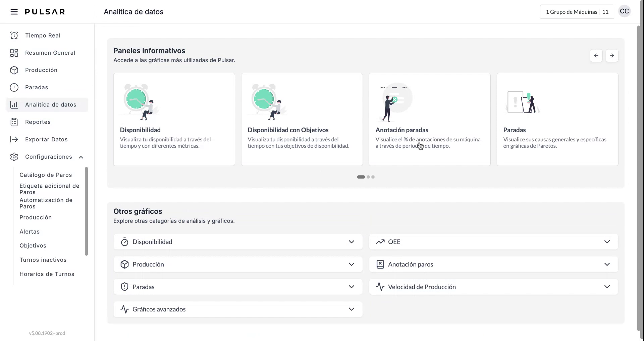The image size is (644, 341).
Task: Open the Grupo de Máquinas selector
Action: pos(577,12)
